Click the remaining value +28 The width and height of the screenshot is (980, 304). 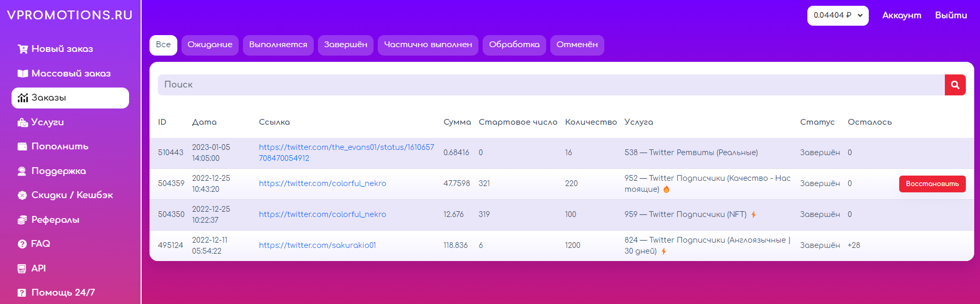(854, 245)
